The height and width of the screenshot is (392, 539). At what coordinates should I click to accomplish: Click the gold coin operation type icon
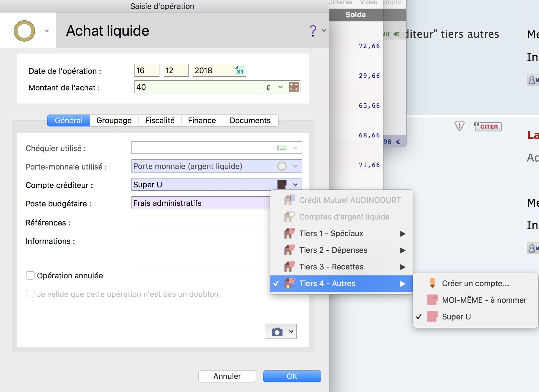(x=24, y=31)
